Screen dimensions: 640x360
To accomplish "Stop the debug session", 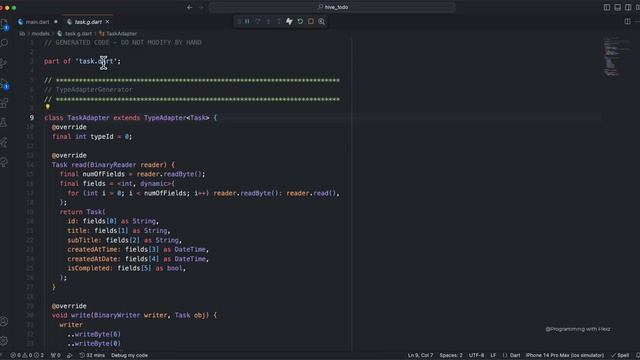I will [x=311, y=21].
